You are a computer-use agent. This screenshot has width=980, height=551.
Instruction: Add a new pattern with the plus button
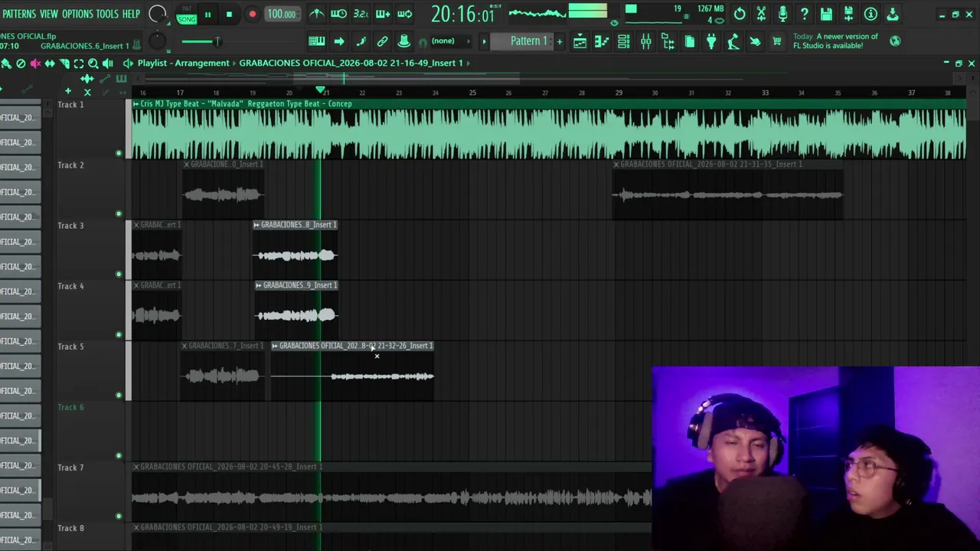[560, 41]
